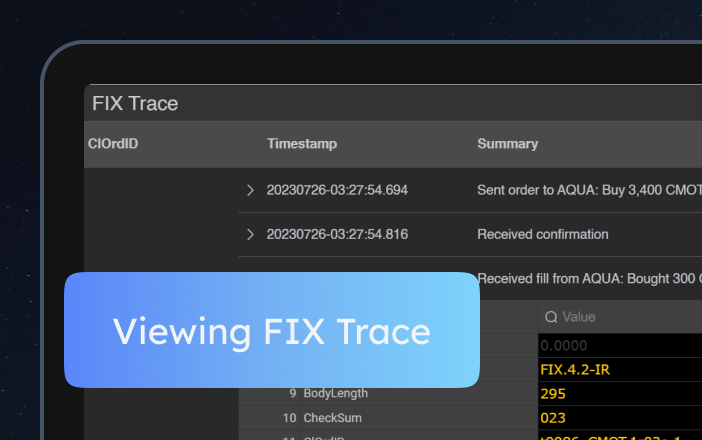Sort by the Timestamp column header

click(x=302, y=144)
